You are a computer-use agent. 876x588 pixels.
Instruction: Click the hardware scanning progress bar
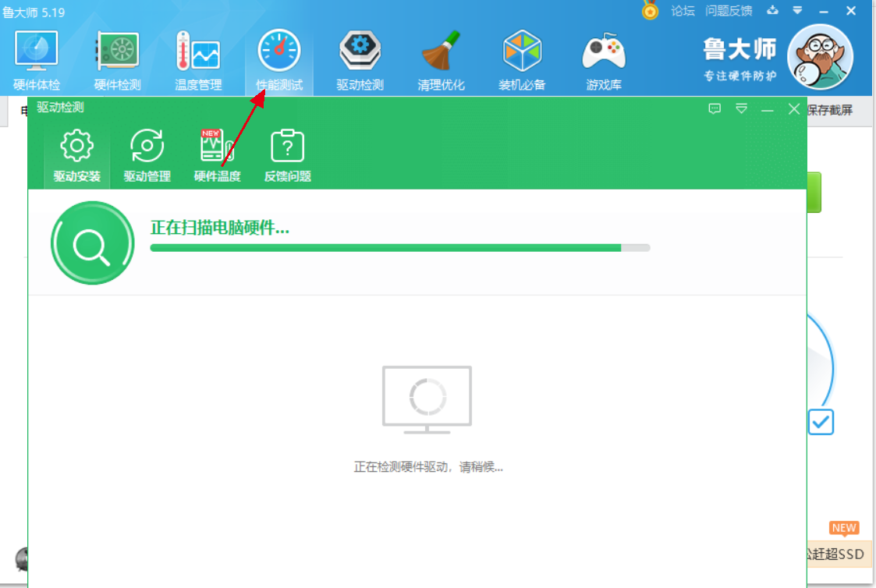pos(399,247)
